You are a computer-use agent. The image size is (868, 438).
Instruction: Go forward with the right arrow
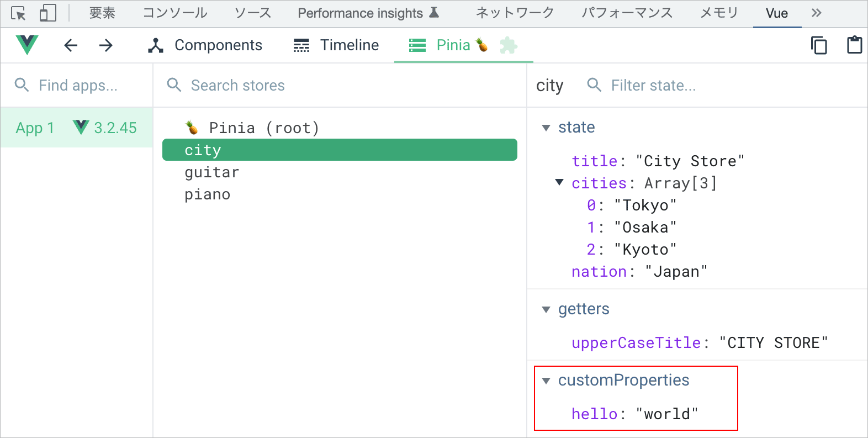[x=106, y=45]
